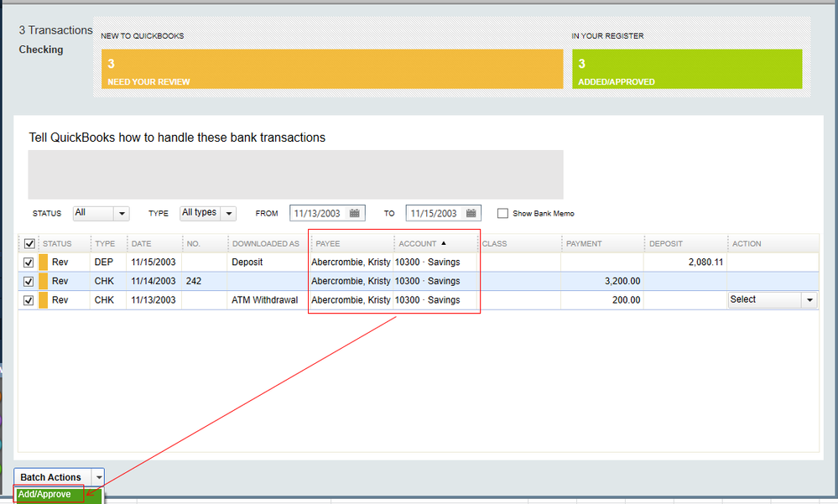Click the date 11/13/2003 table cell
The height and width of the screenshot is (504, 838).
point(154,300)
